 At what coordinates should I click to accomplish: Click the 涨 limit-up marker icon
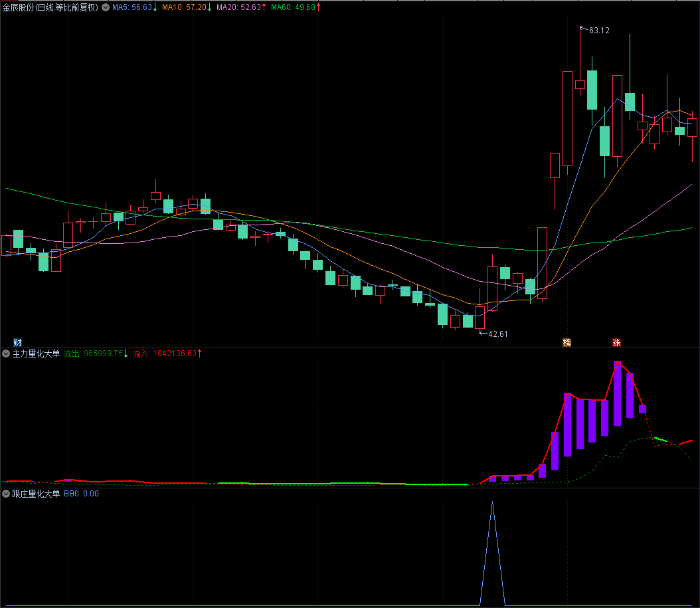616,343
